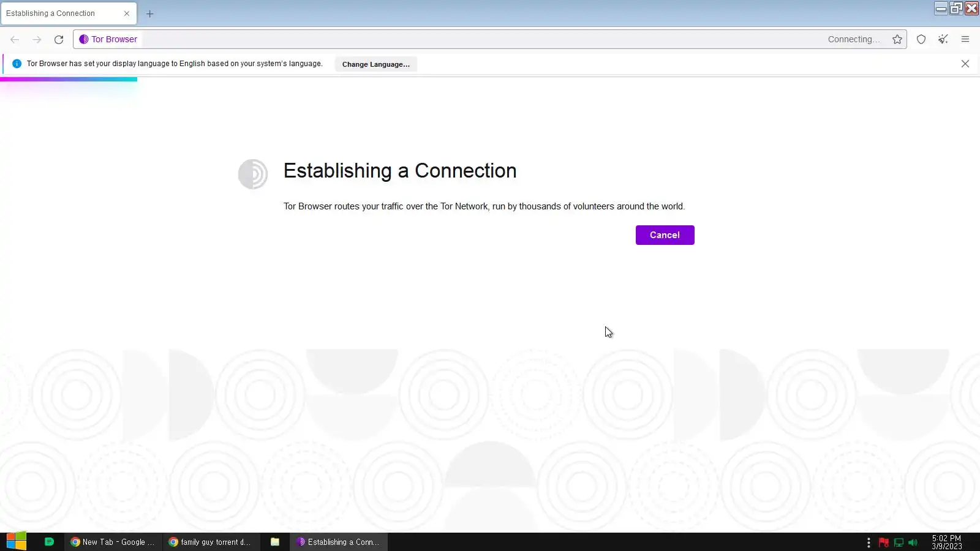Bookmark this page with star icon

[897, 39]
